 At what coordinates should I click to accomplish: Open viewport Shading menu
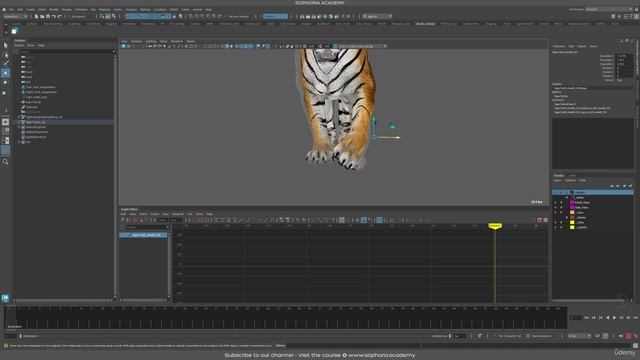pyautogui.click(x=136, y=41)
